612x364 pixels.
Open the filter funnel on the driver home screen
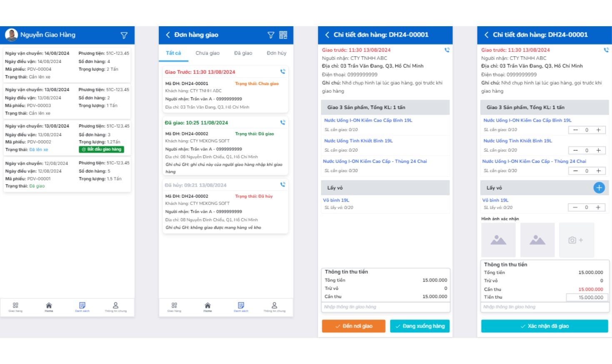point(124,35)
